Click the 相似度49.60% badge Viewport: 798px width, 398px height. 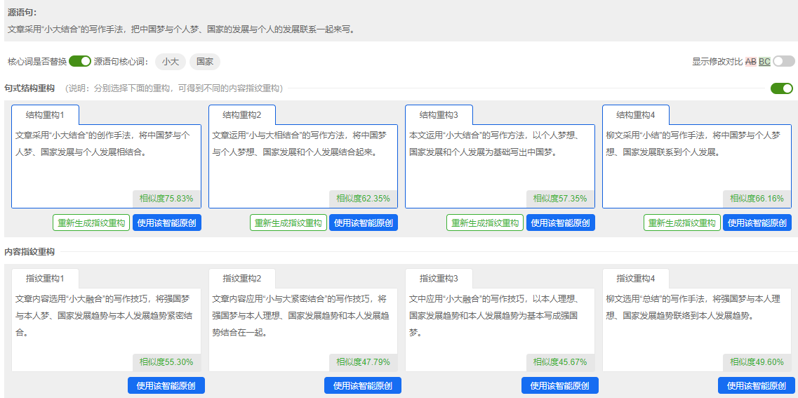click(x=757, y=362)
